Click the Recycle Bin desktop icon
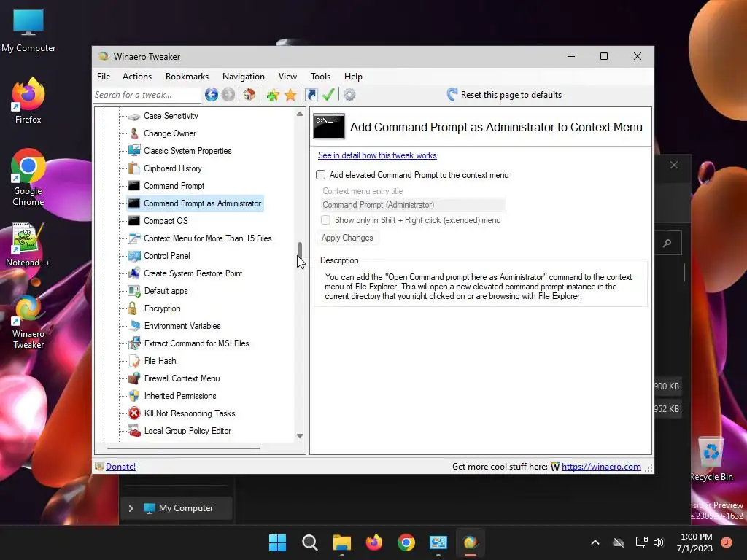 point(711,459)
